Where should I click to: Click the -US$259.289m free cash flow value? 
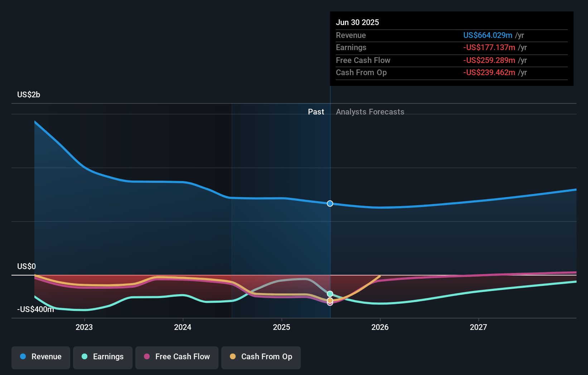pyautogui.click(x=489, y=60)
